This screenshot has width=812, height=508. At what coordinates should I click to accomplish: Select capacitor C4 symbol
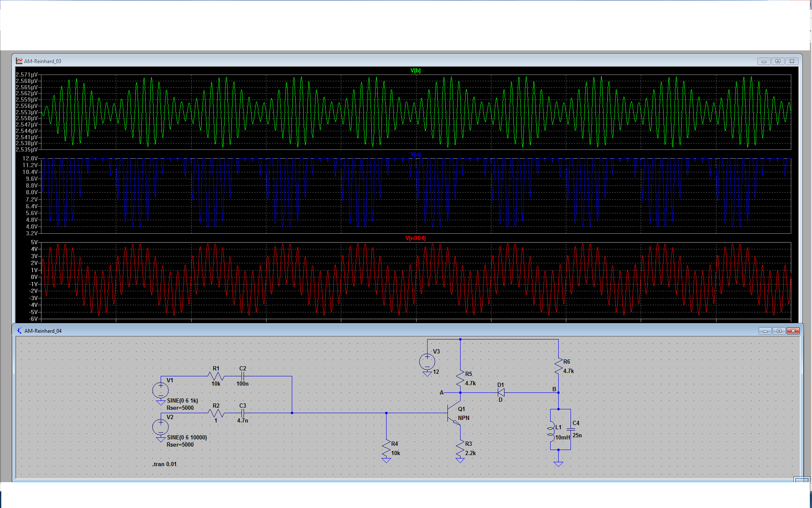(571, 429)
